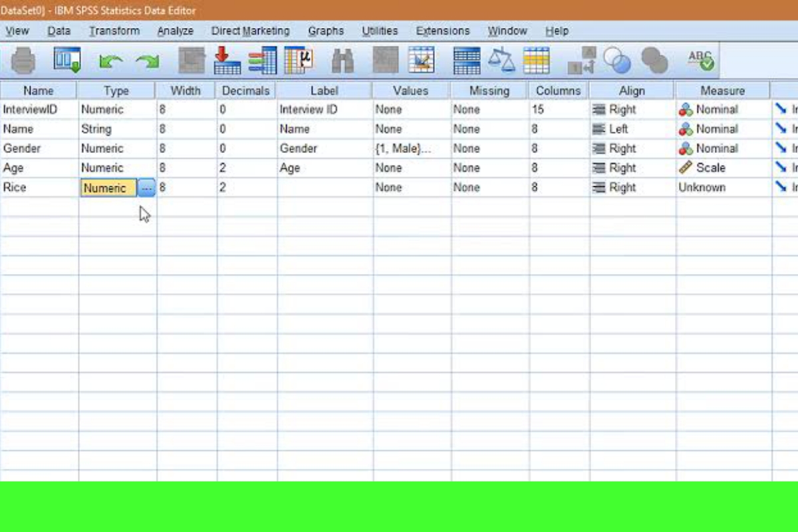The width and height of the screenshot is (798, 532).
Task: Click the Undo arrow icon
Action: pos(110,62)
